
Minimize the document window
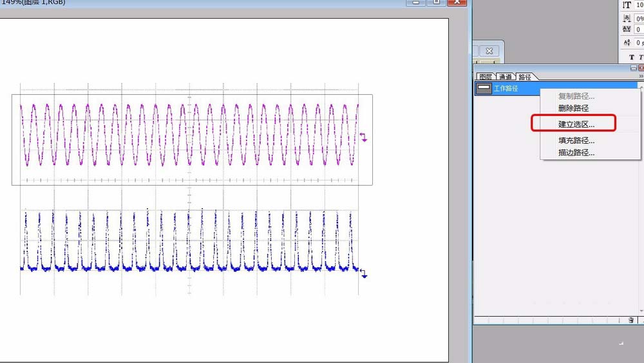(x=415, y=2)
